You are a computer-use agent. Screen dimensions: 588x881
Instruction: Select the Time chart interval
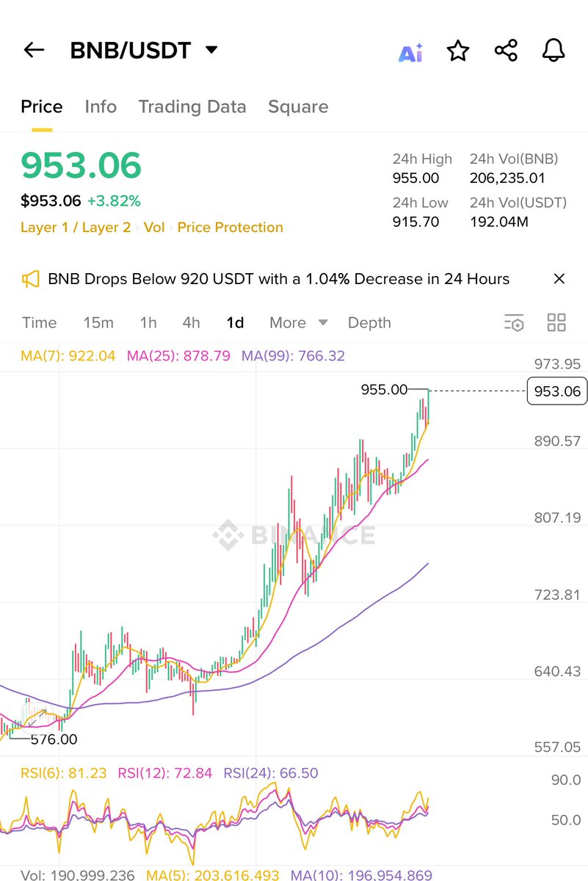click(40, 323)
